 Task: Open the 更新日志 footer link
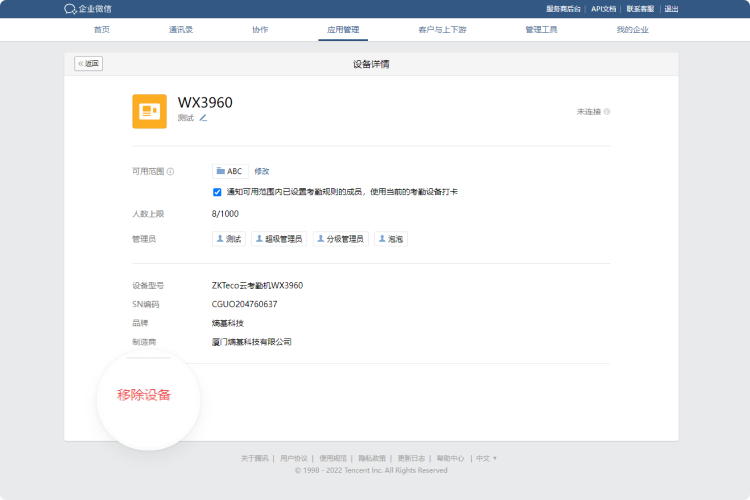click(411, 458)
